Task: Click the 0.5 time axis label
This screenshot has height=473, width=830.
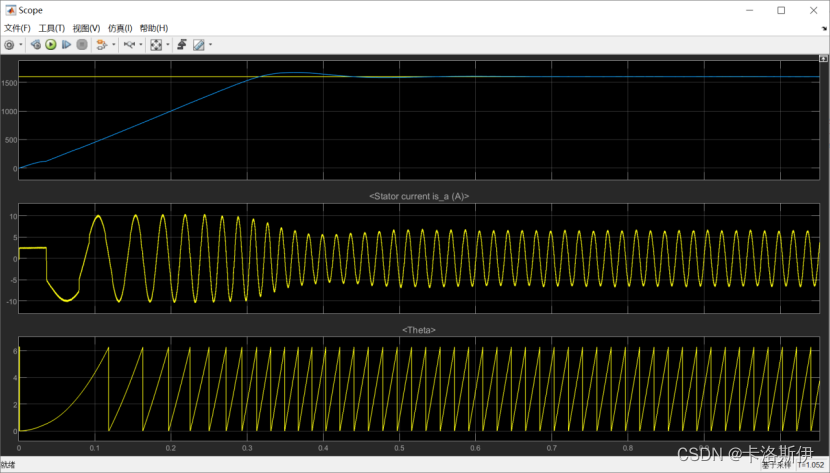Action: click(x=399, y=448)
